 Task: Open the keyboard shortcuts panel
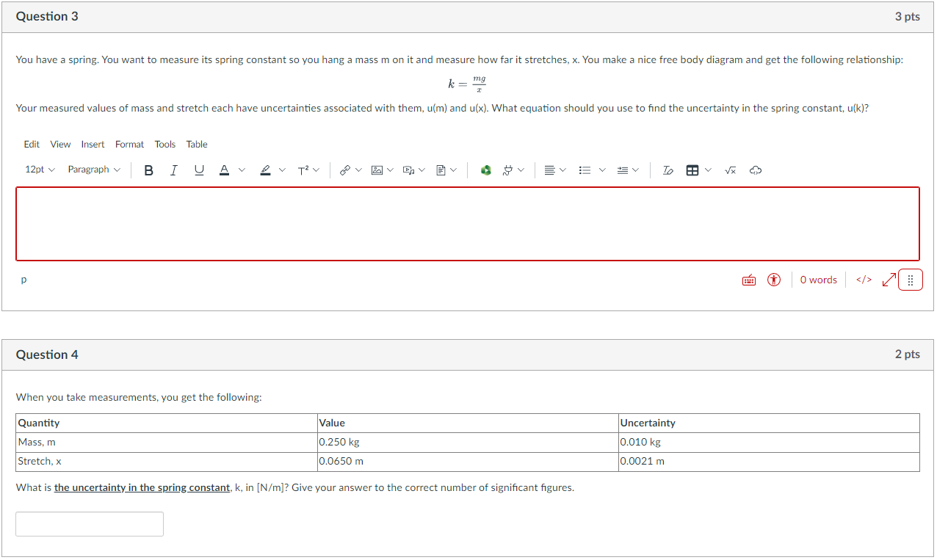pos(748,280)
